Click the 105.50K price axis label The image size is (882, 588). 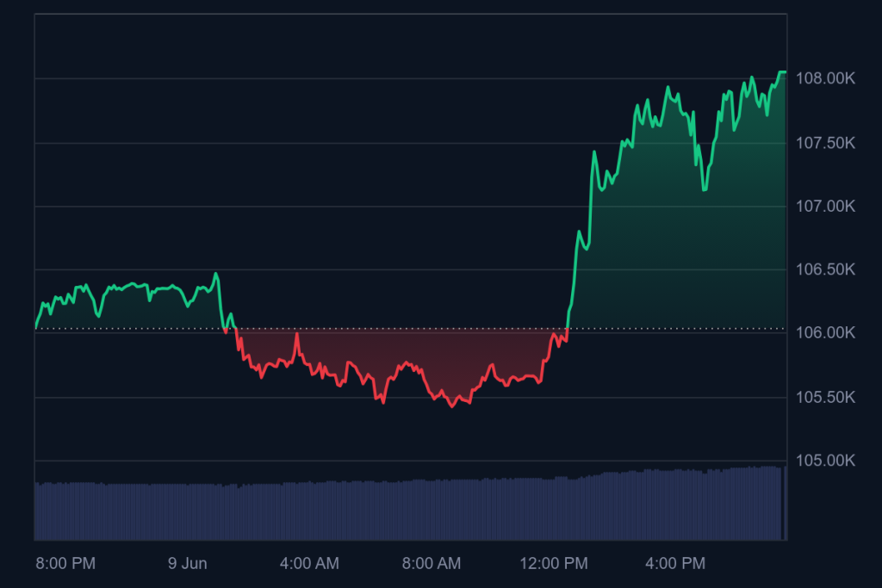point(824,398)
